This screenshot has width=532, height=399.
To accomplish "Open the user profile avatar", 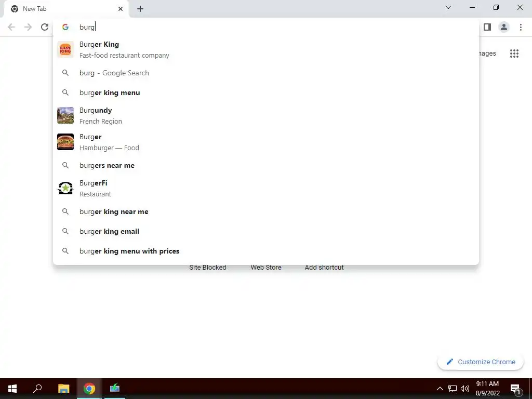I will (504, 27).
